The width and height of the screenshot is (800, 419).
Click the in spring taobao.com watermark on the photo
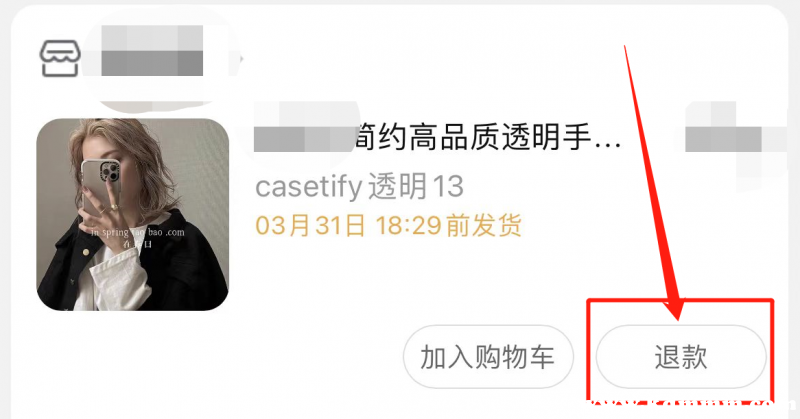(x=137, y=233)
